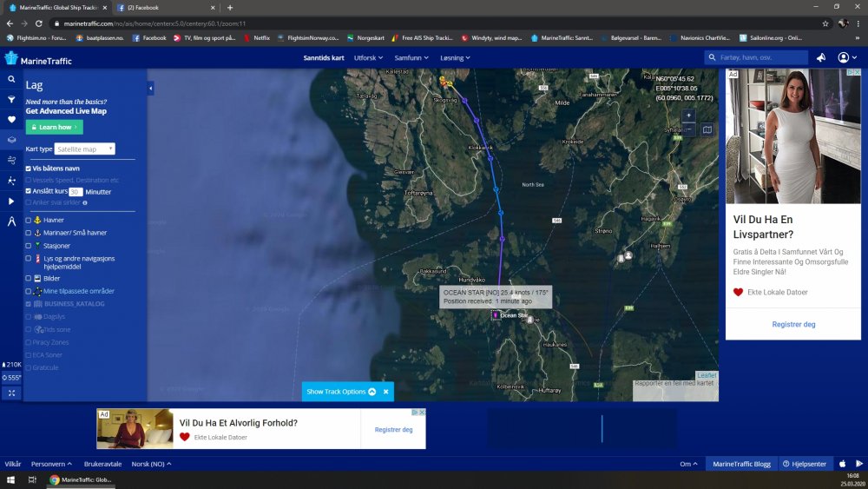Select the map layers icon

[11, 140]
